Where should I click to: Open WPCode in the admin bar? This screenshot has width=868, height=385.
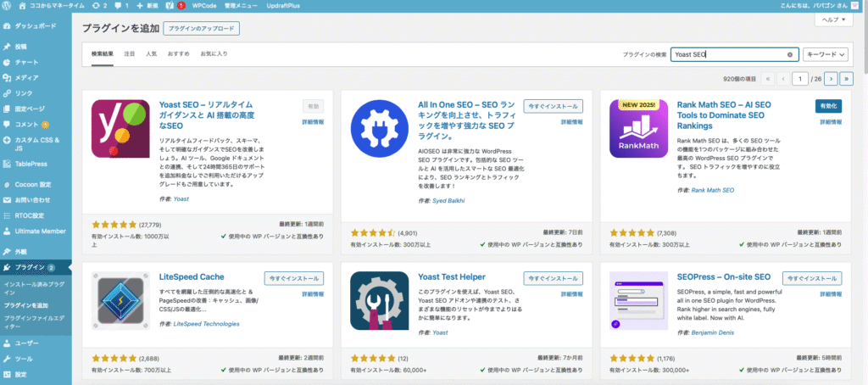pyautogui.click(x=205, y=6)
